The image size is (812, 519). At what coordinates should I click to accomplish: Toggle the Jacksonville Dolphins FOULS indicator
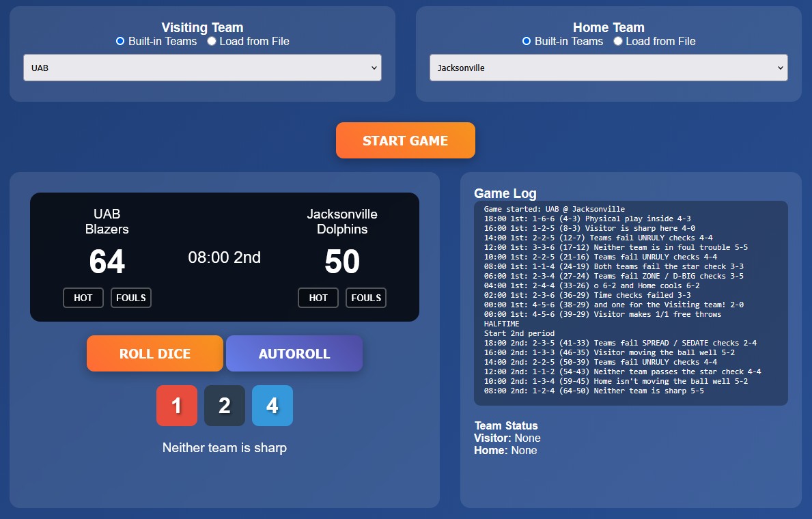(366, 298)
